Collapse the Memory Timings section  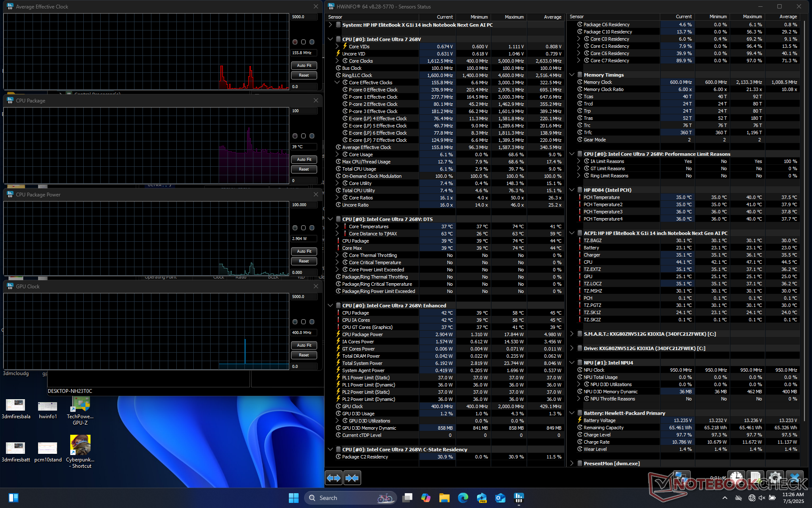(x=572, y=75)
